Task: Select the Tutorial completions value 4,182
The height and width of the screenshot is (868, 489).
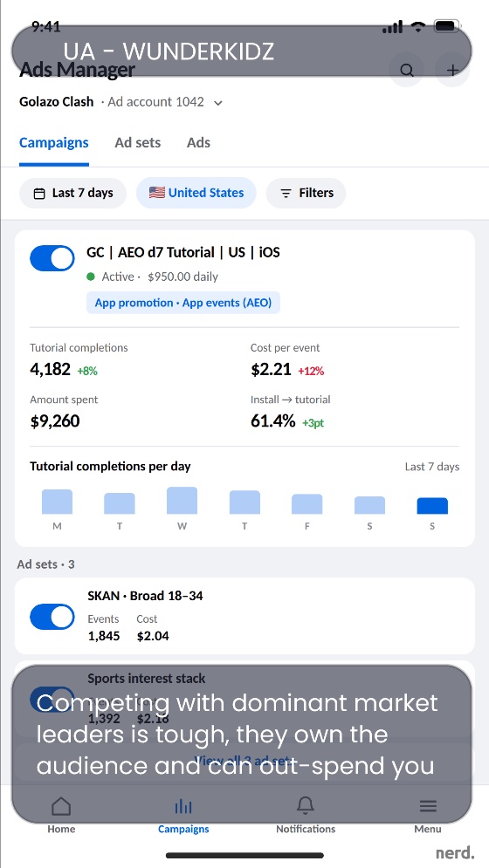Action: [50, 369]
